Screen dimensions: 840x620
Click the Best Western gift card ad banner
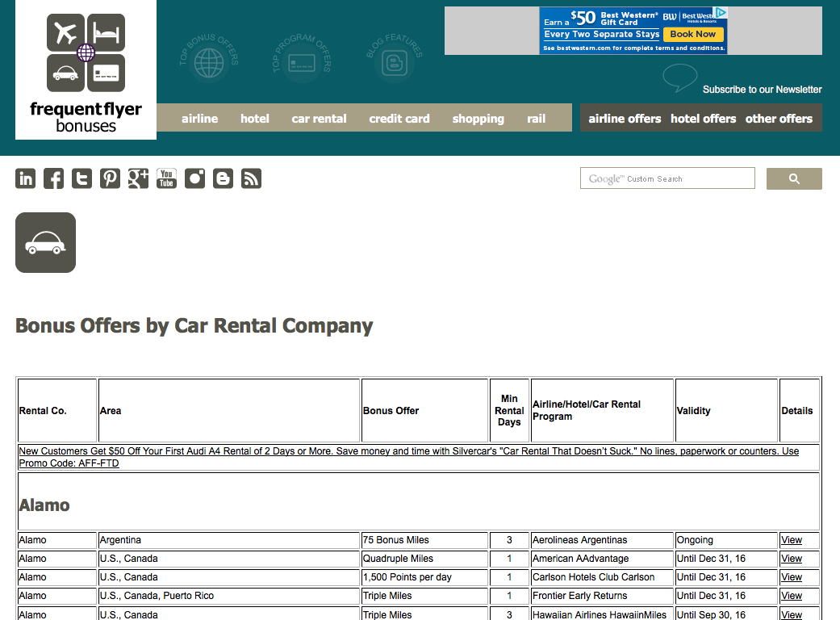633,31
